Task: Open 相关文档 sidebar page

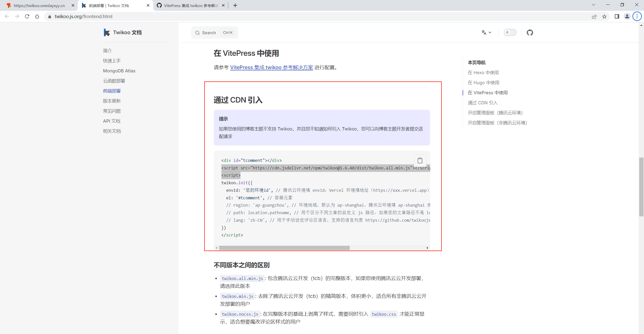Action: coord(112,131)
